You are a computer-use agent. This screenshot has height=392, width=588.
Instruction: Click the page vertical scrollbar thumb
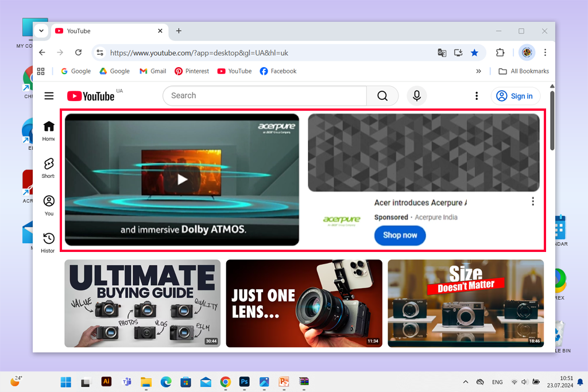(x=552, y=120)
